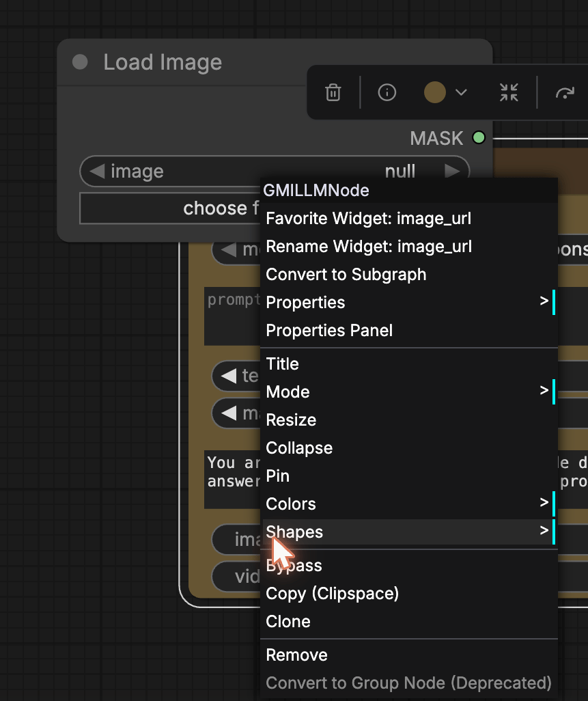This screenshot has width=588, height=701.
Task: Expand the color picker chevron in toolbar
Action: 461,92
